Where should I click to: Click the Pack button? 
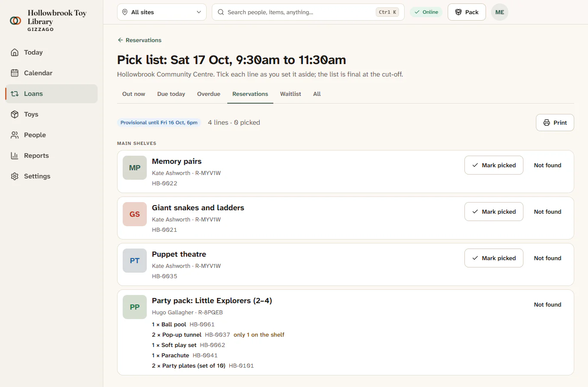[467, 12]
